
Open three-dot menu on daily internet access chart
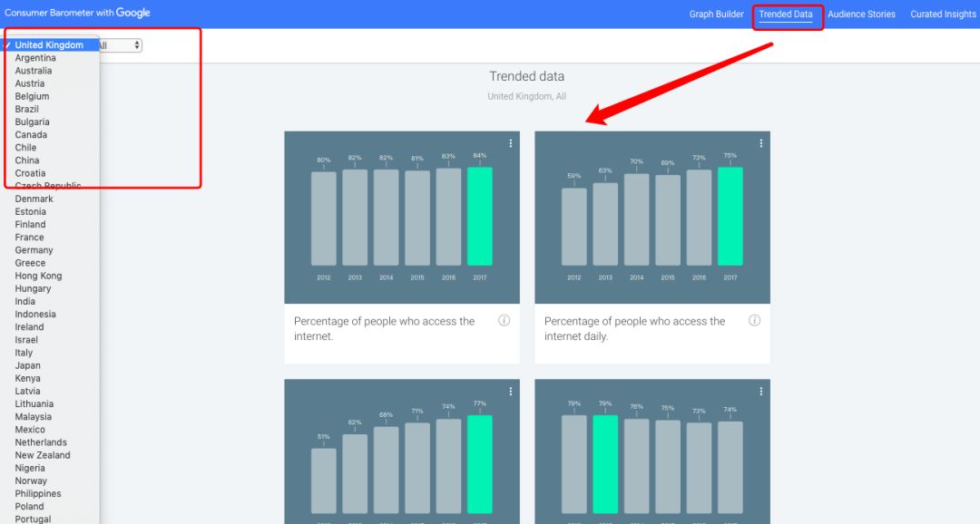[x=760, y=143]
